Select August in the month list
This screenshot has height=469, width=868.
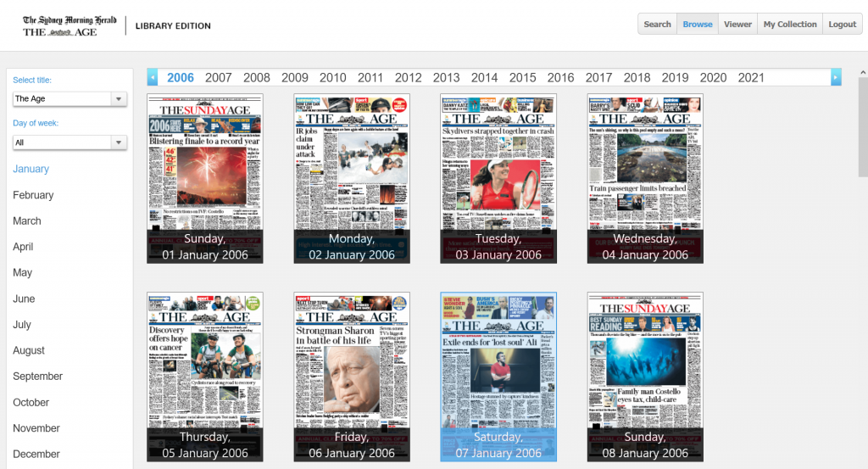(29, 350)
